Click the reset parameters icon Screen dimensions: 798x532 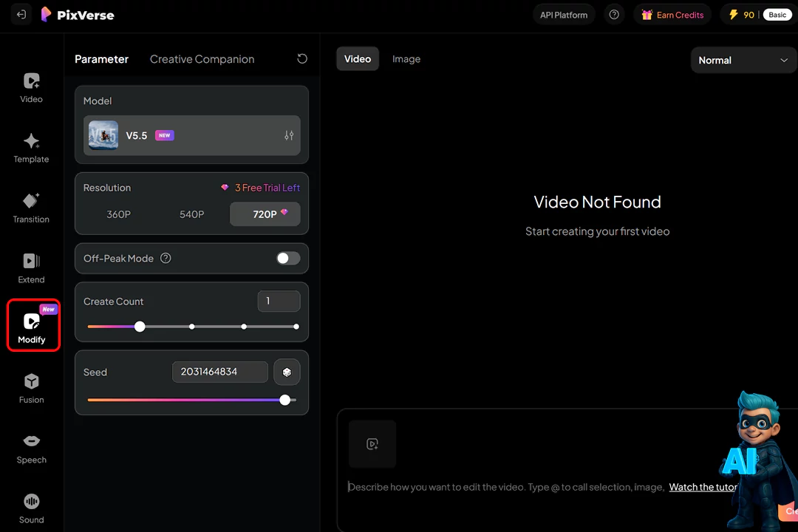(x=302, y=59)
